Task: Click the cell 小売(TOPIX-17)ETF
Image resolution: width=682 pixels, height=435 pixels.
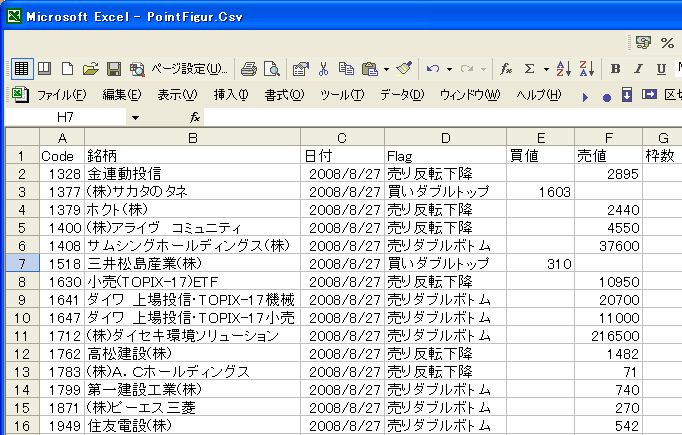Action: tap(192, 282)
